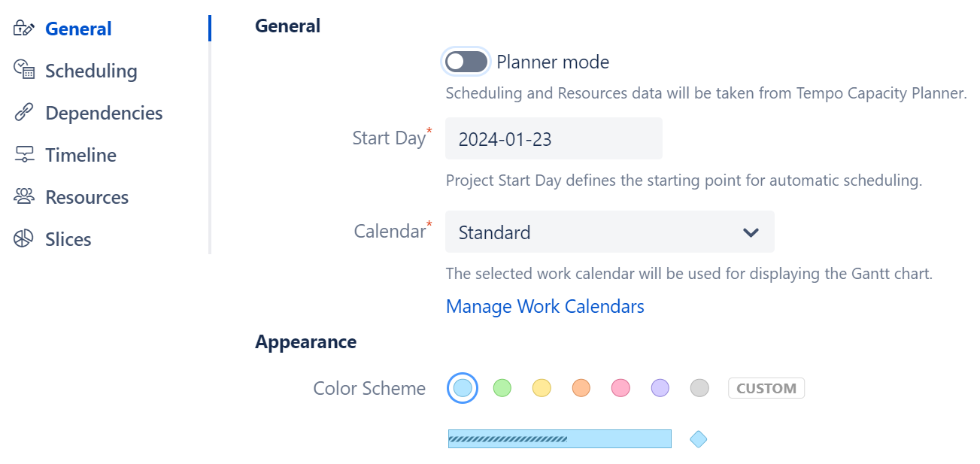Select the Resources people icon

click(22, 196)
